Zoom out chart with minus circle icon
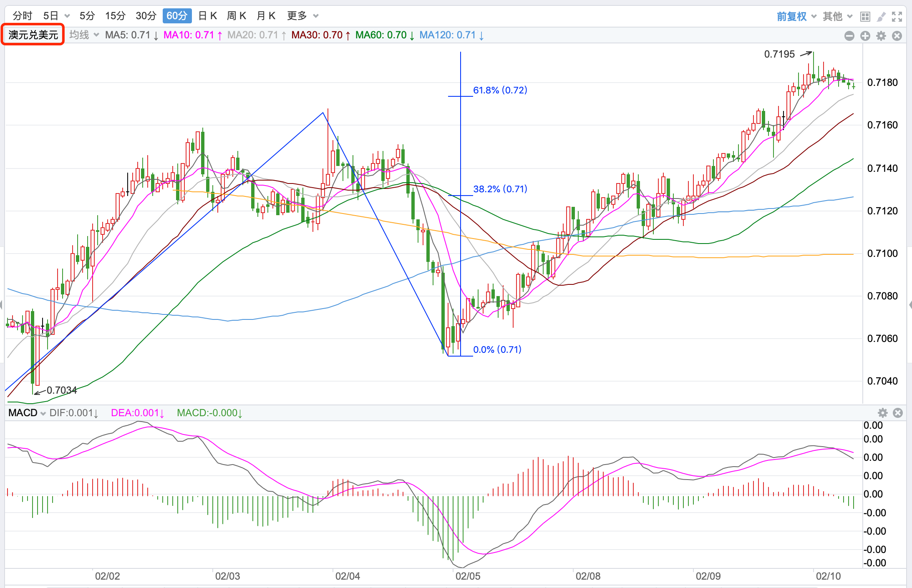Viewport: 912px width, 588px height. click(849, 36)
